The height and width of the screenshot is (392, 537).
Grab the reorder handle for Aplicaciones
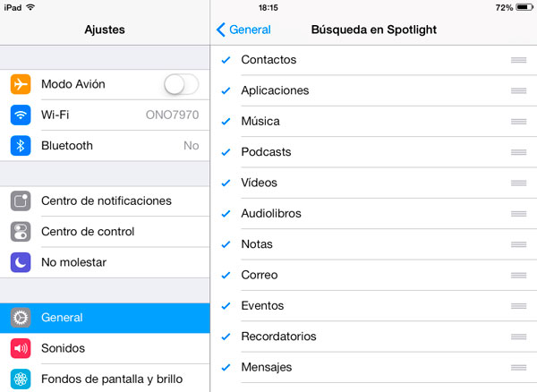pos(518,90)
